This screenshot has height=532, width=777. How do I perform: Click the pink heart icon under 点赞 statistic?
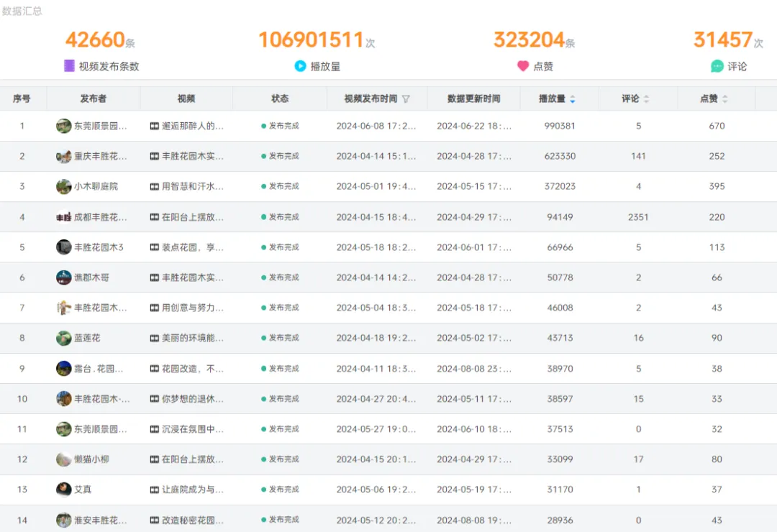[x=523, y=66]
